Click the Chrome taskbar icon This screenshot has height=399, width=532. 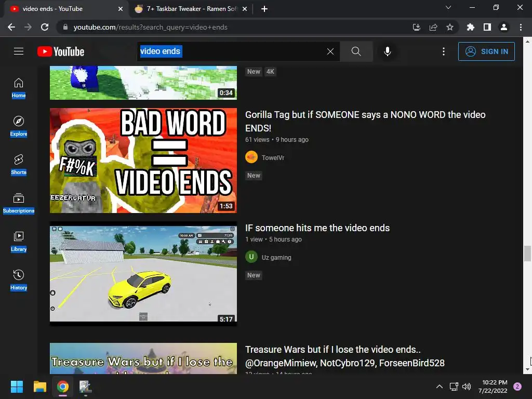63,387
